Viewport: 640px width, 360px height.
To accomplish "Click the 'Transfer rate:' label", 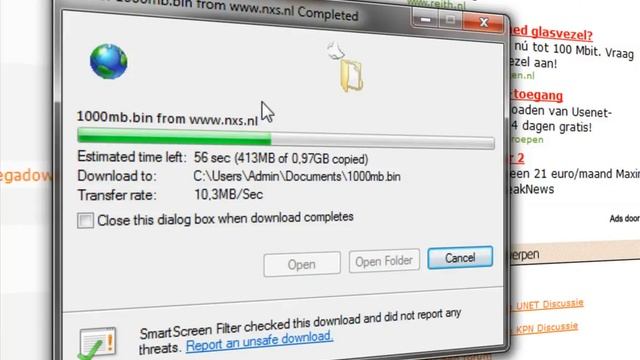I will pyautogui.click(x=117, y=195).
